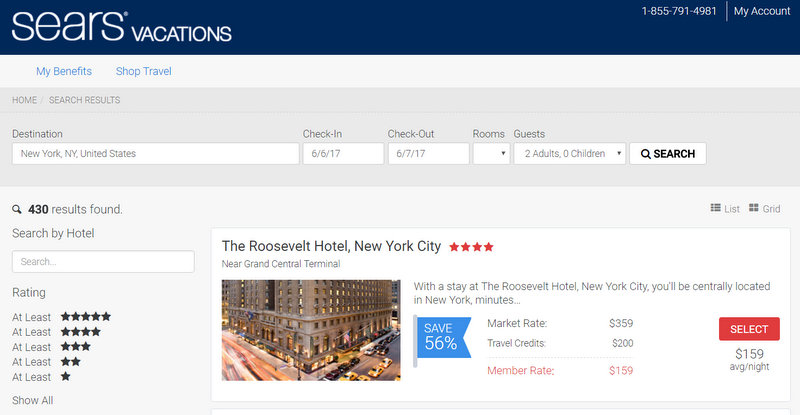Click the Roosevelt Hotel description text
800x415 pixels.
pyautogui.click(x=592, y=293)
